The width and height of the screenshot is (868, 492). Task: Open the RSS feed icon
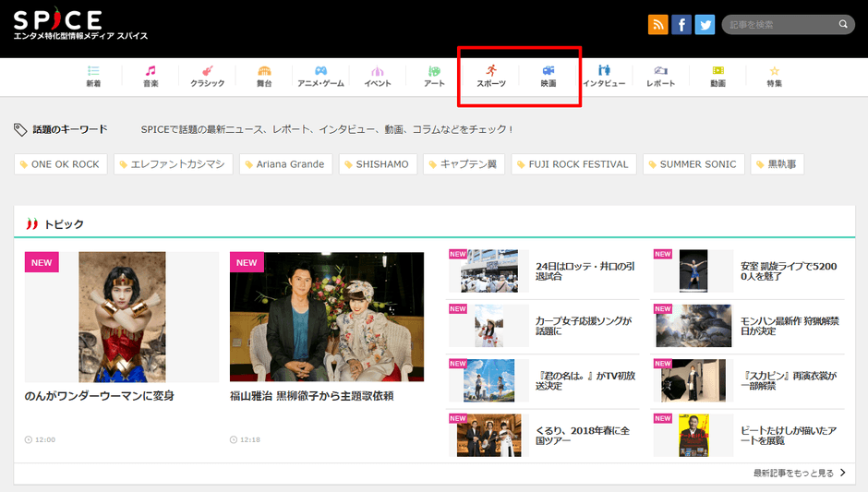pos(658,25)
